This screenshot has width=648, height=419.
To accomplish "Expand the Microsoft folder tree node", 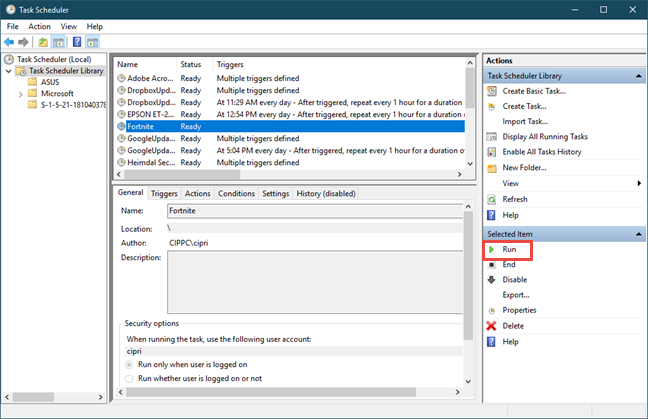I will pyautogui.click(x=20, y=94).
